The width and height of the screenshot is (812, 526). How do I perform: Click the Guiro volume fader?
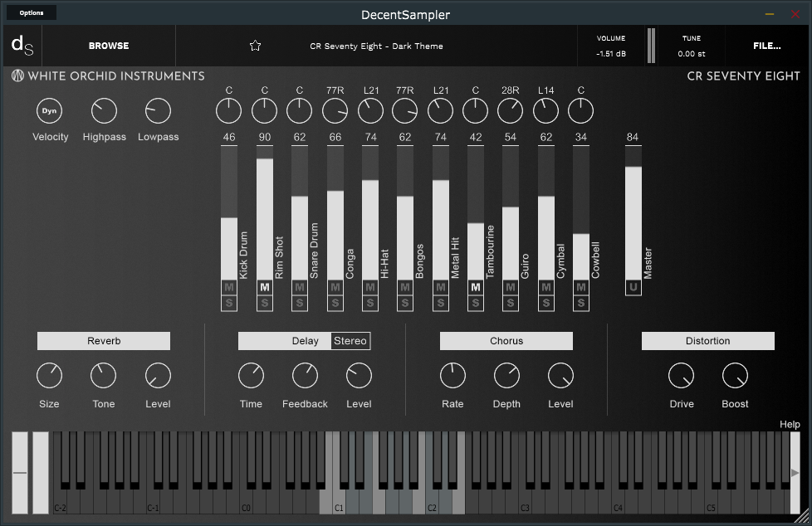pos(511,213)
